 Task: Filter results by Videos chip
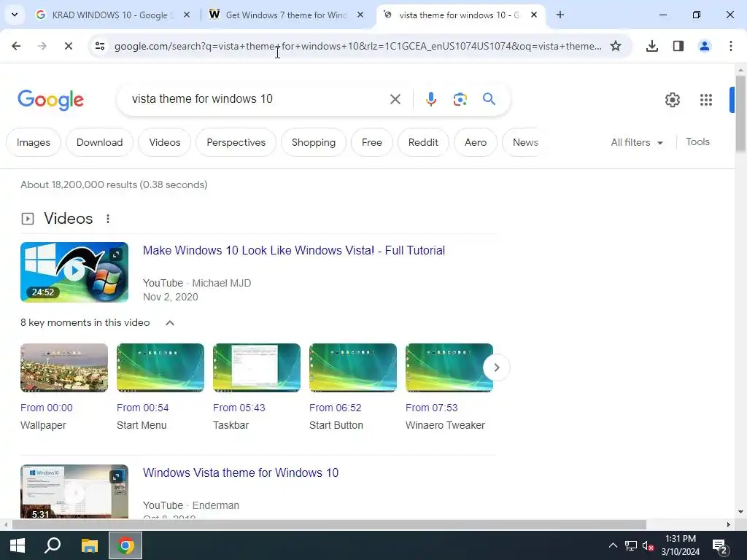coord(164,142)
